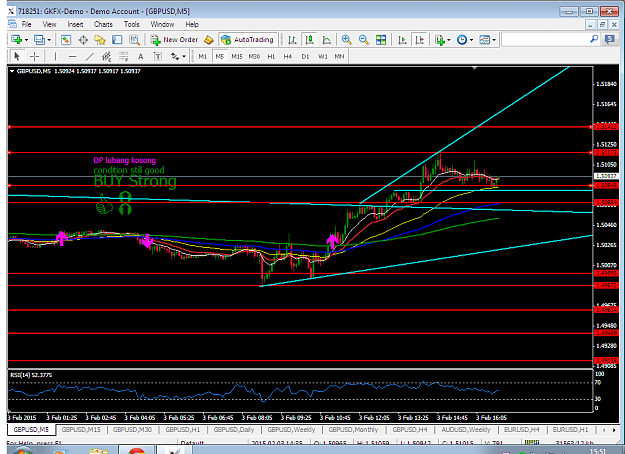Switch timeframe to H4
This screenshot has height=454, width=625.
click(288, 57)
